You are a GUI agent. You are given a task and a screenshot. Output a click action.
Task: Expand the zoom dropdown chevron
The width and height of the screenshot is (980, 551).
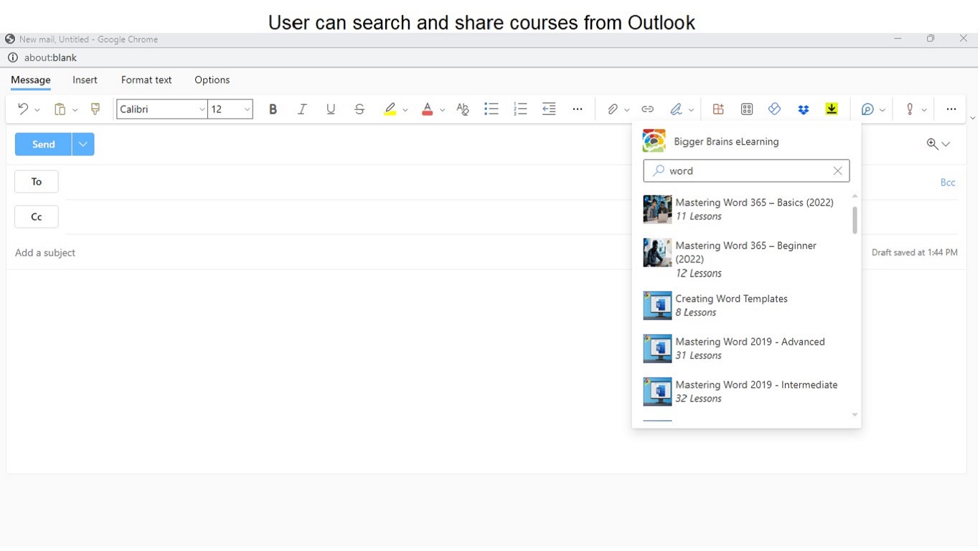[946, 144]
